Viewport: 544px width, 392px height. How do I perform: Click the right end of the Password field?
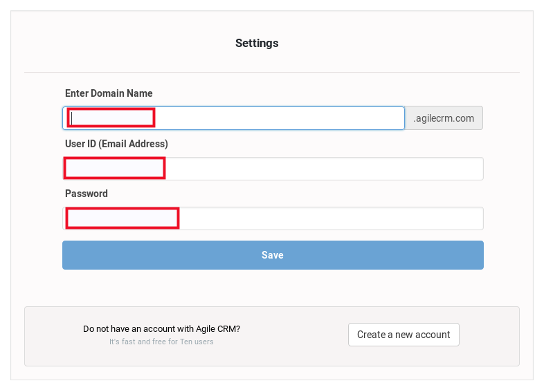[x=471, y=218]
